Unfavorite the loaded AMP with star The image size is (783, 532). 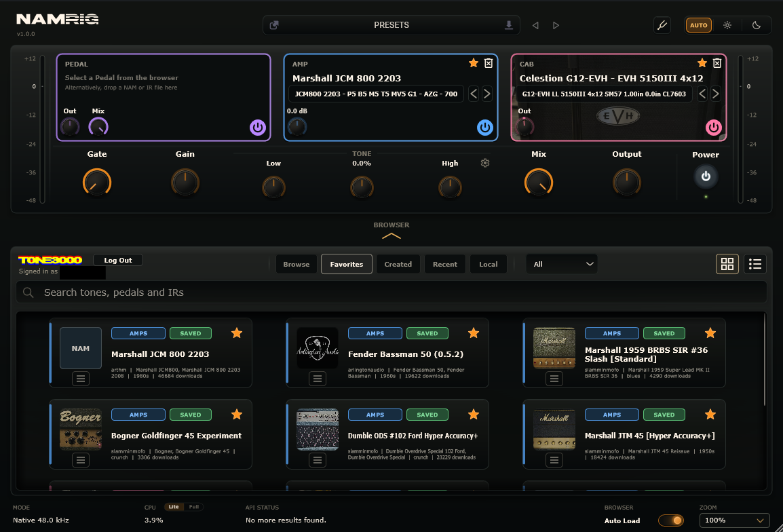click(474, 63)
